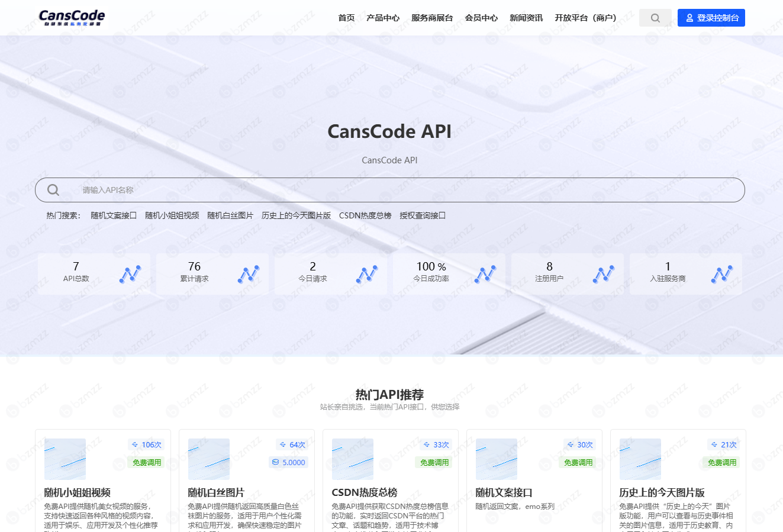Focus the 请输入API名称 search field
The width and height of the screenshot is (783, 532).
(390, 190)
